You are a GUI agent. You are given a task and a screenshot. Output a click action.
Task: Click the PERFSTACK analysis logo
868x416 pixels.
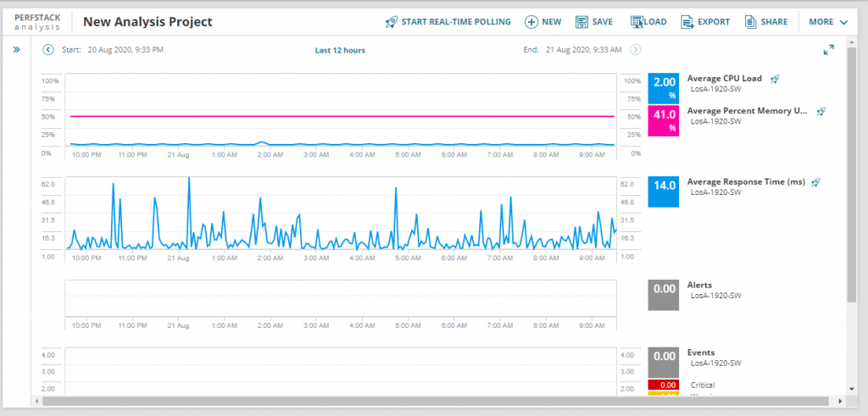[37, 22]
